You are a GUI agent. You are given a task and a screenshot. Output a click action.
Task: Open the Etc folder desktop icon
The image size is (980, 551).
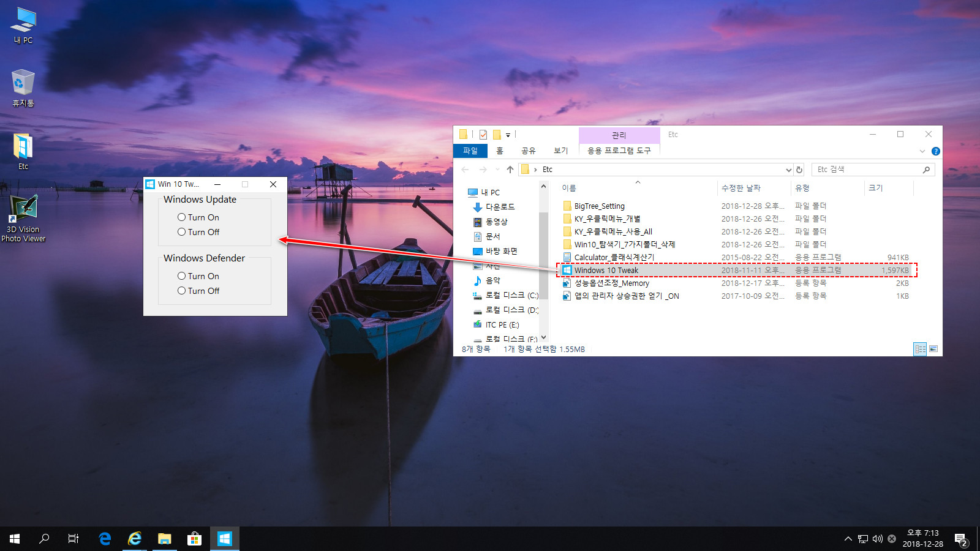[23, 152]
